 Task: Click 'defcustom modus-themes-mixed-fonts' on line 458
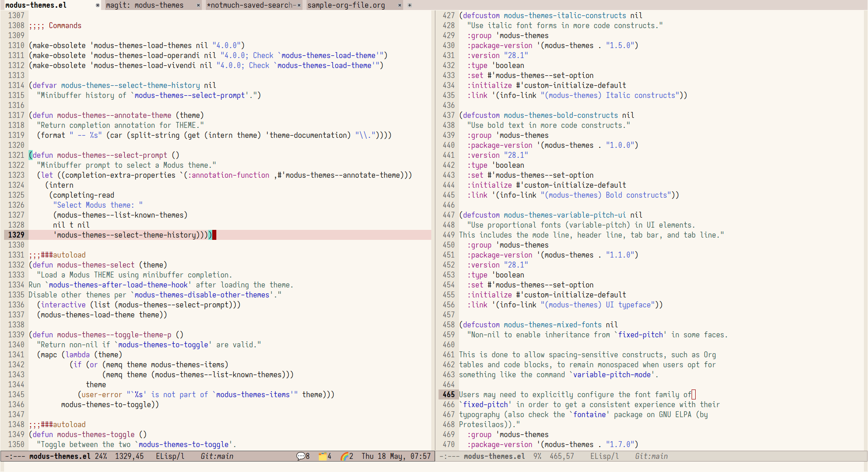point(532,325)
